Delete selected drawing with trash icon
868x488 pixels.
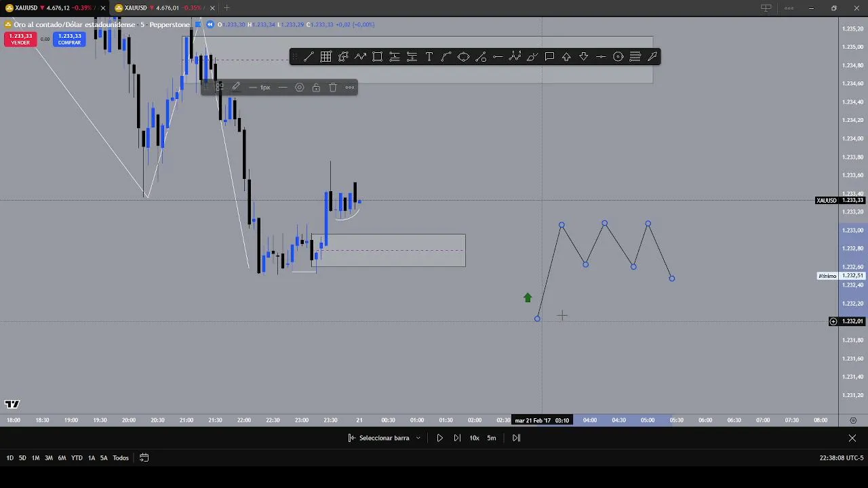click(x=333, y=87)
